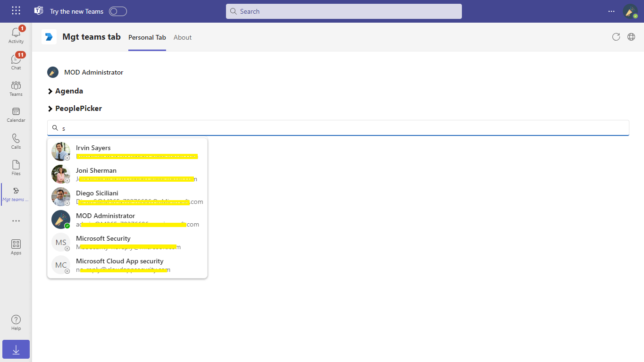Click the MC initials avatar
This screenshot has width=644, height=362.
[61, 265]
